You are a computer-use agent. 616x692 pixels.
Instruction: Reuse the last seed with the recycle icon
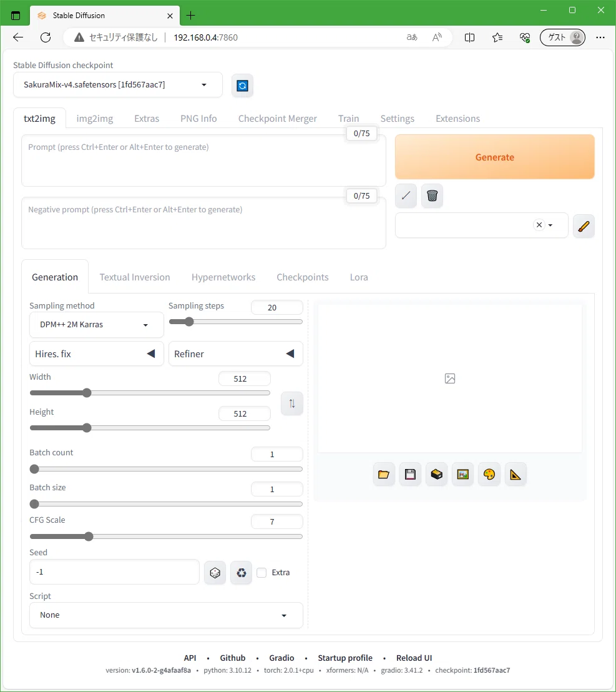(x=241, y=573)
